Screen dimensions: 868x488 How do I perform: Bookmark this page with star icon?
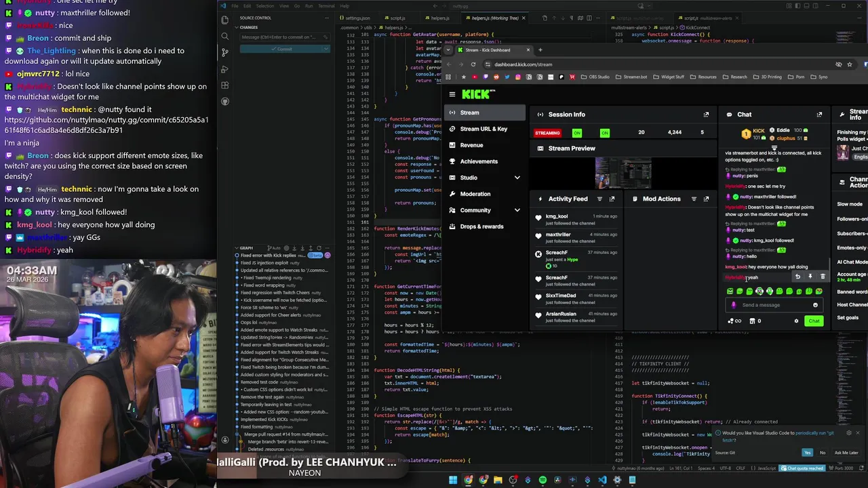pyautogui.click(x=849, y=64)
